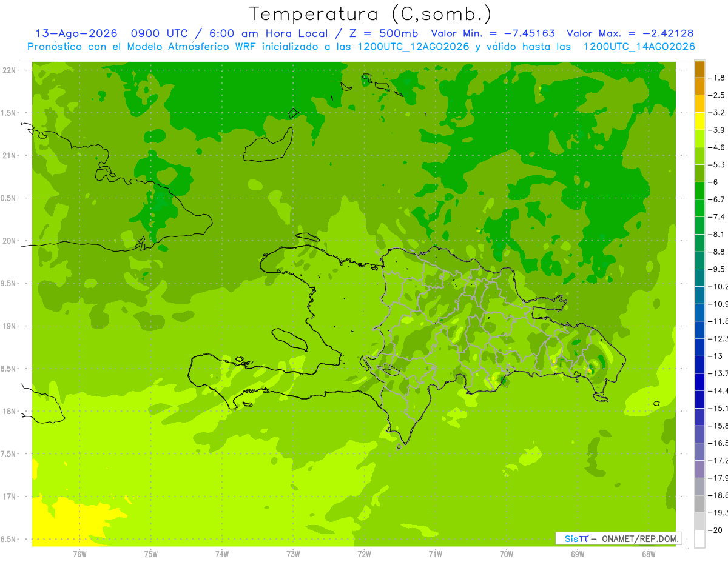Pick the green swatch between -6 and -6.7
This screenshot has width=728, height=562.
(x=699, y=191)
